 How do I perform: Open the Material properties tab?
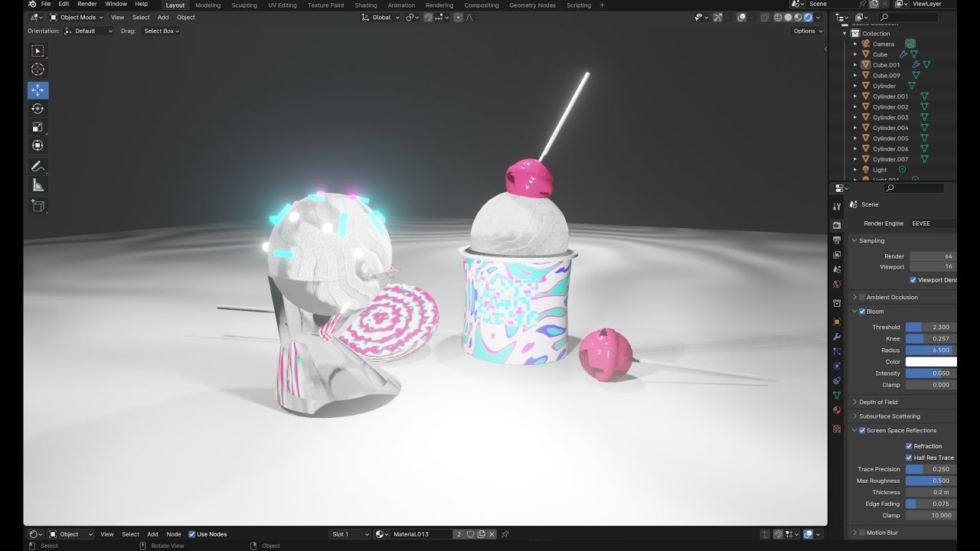(x=837, y=410)
